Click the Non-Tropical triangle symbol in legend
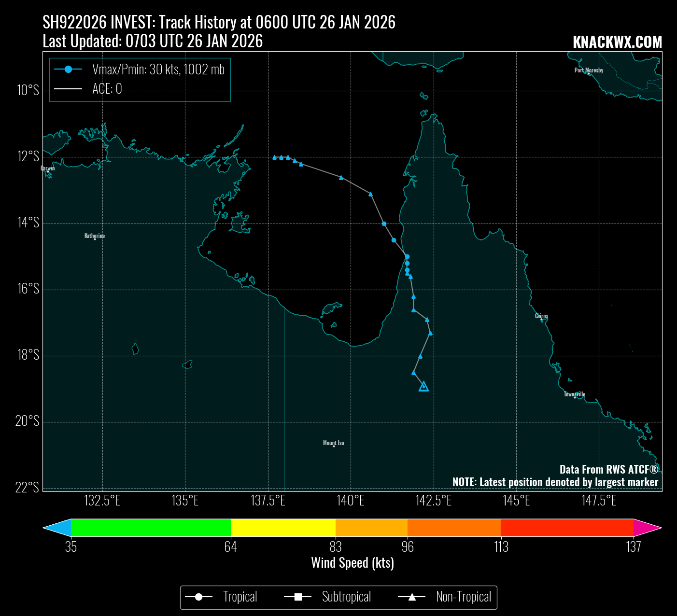This screenshot has width=677, height=616. pyautogui.click(x=412, y=598)
